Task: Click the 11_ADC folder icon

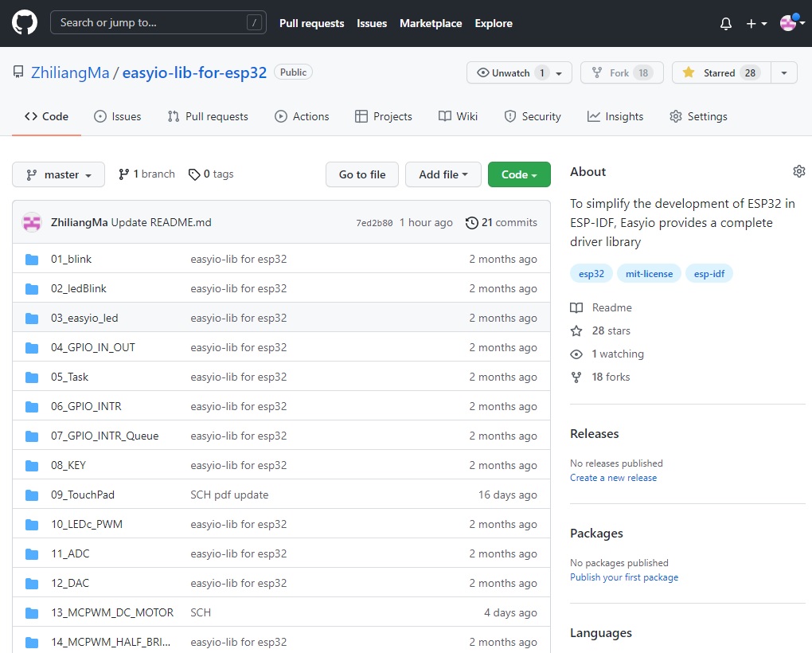Action: pyautogui.click(x=32, y=554)
